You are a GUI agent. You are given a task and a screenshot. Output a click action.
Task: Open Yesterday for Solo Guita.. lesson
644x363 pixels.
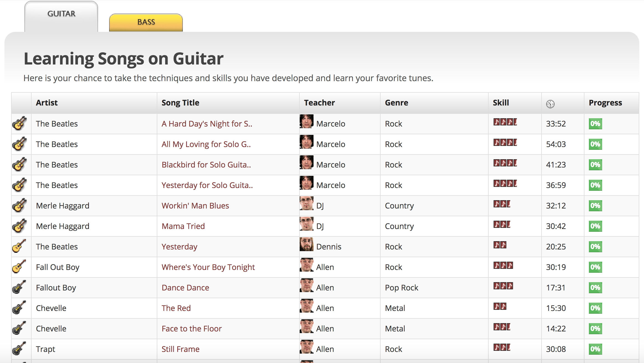207,185
